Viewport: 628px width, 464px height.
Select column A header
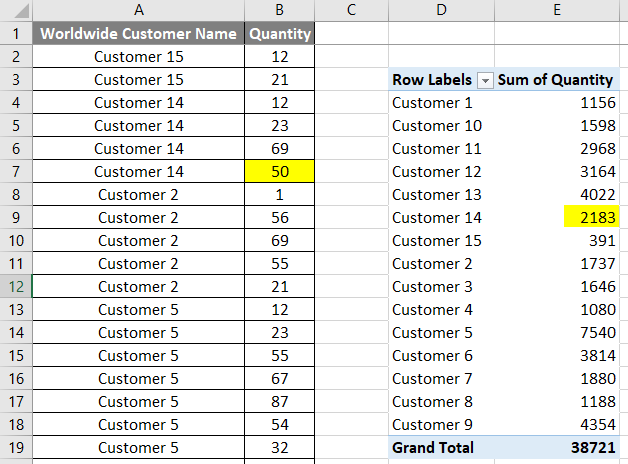pyautogui.click(x=139, y=10)
